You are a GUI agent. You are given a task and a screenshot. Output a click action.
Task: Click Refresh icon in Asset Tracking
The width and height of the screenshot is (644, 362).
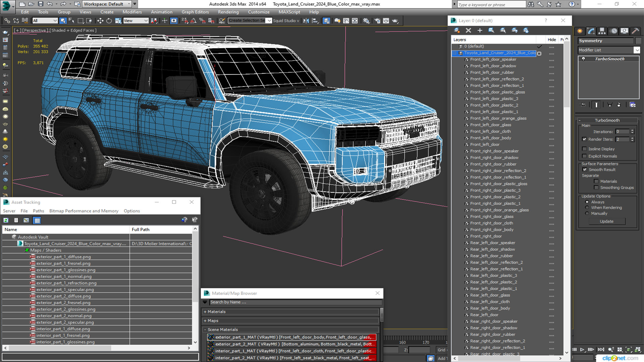click(x=6, y=220)
